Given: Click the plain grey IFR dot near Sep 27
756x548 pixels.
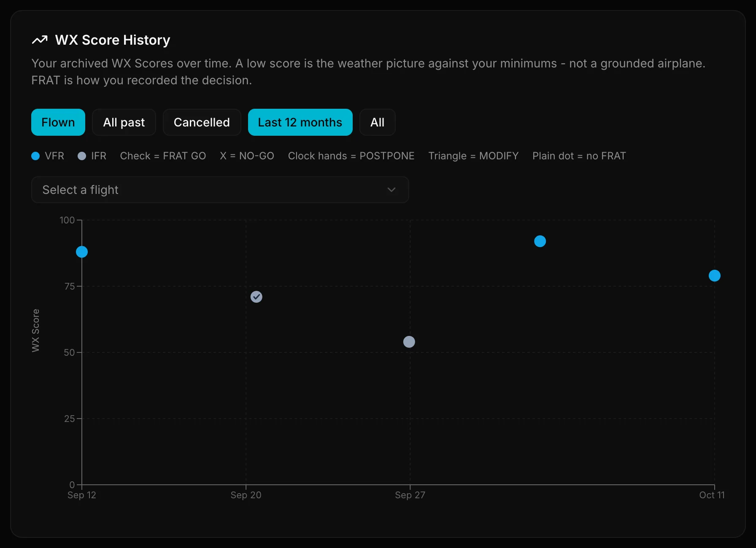Looking at the screenshot, I should tap(409, 342).
